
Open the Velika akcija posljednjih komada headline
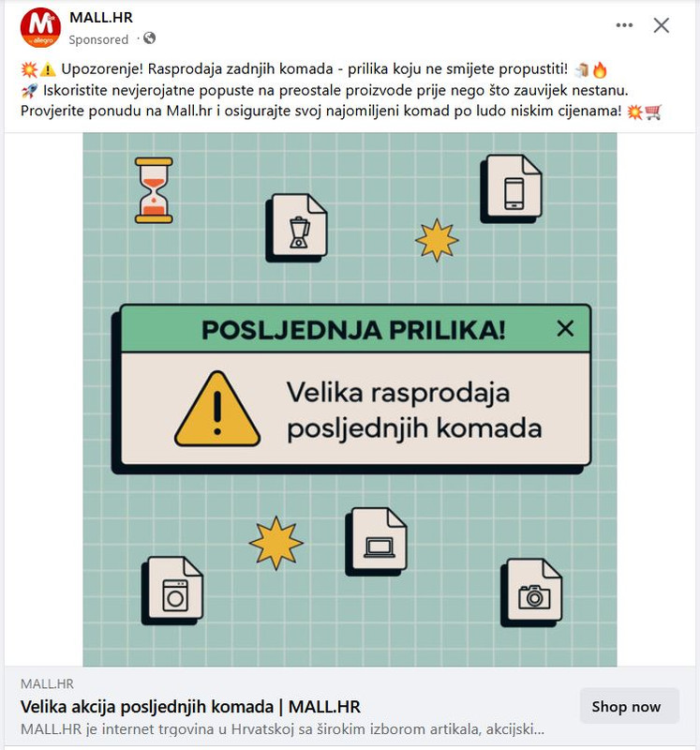190,707
